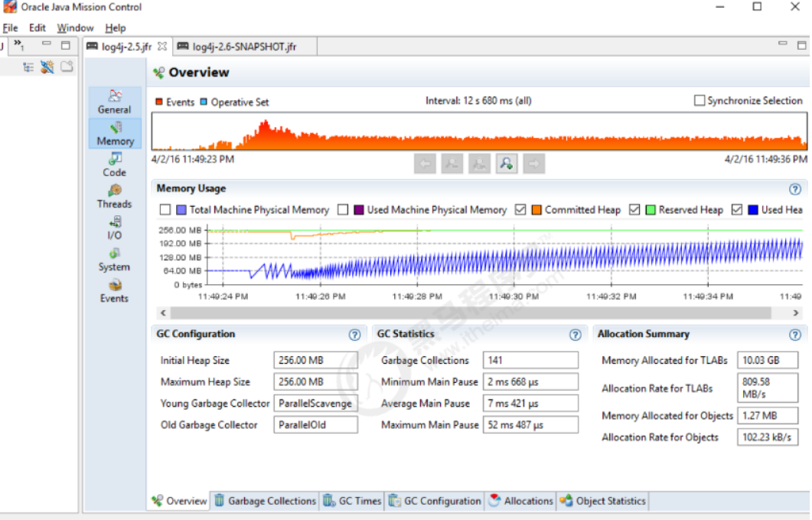Click the Average Main Pause field
The height and width of the screenshot is (520, 812).
(530, 404)
